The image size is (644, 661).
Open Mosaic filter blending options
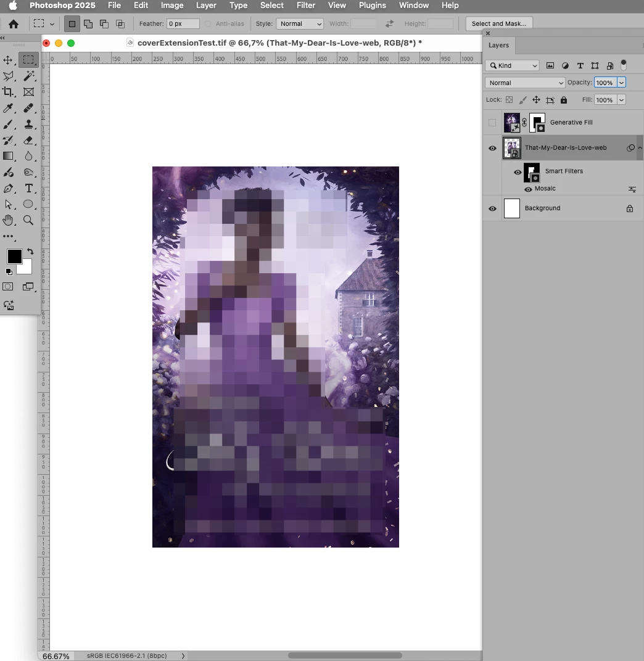pos(632,189)
